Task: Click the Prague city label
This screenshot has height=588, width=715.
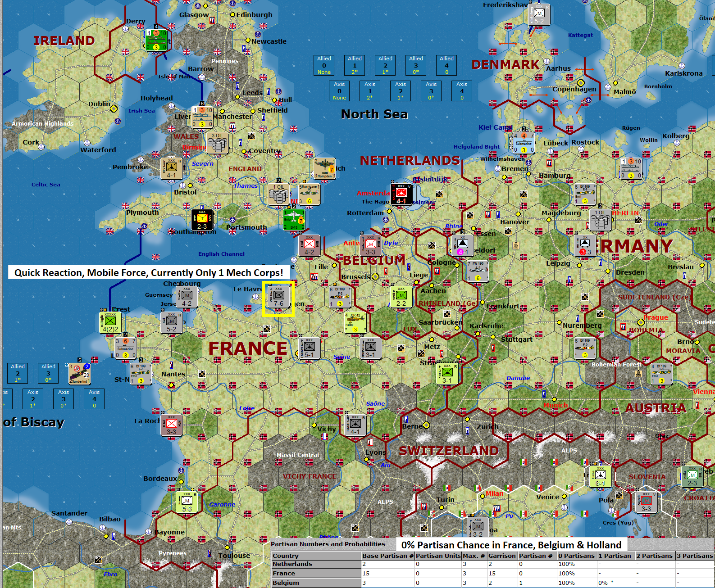Action: [656, 317]
